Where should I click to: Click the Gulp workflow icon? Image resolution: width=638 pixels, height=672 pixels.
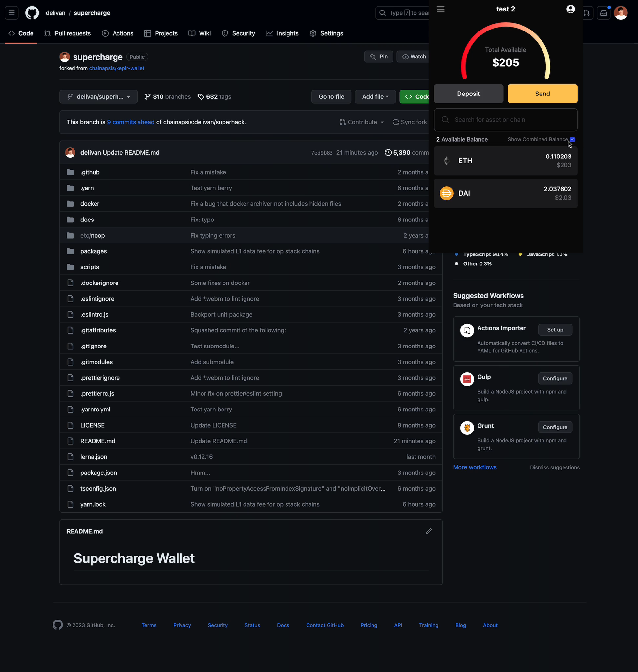coord(467,379)
